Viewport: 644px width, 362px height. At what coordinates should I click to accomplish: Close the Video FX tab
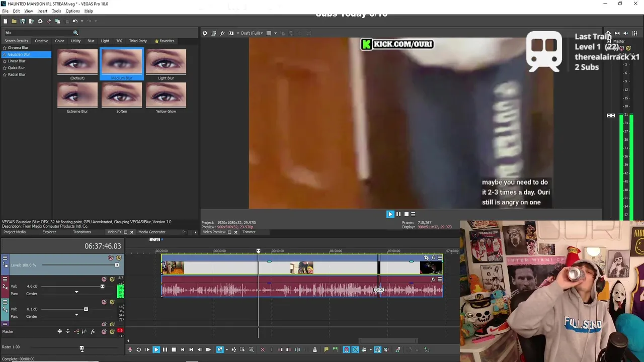(132, 232)
